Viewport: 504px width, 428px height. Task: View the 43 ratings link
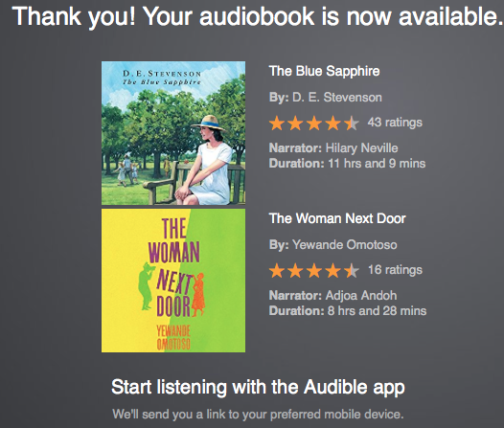[395, 123]
